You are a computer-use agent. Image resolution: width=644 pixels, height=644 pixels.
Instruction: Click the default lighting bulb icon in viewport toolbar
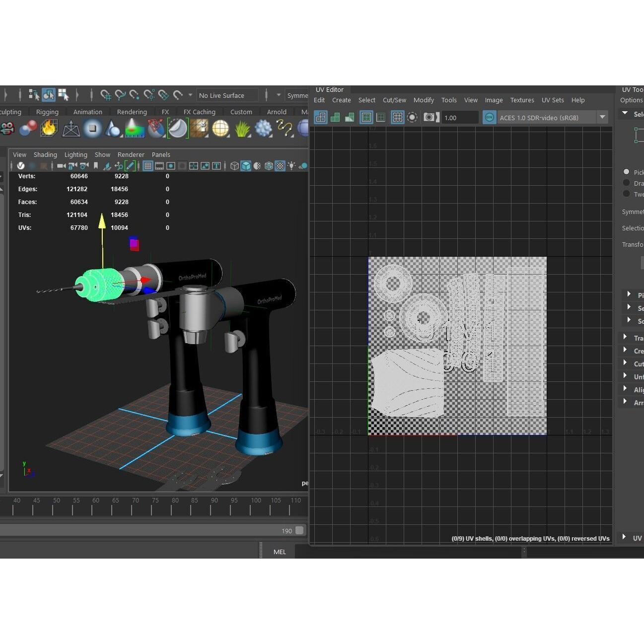click(292, 165)
